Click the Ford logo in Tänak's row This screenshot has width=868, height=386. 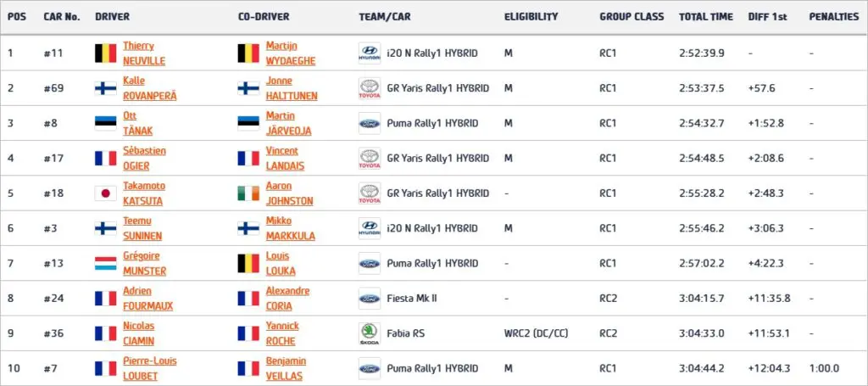point(370,123)
